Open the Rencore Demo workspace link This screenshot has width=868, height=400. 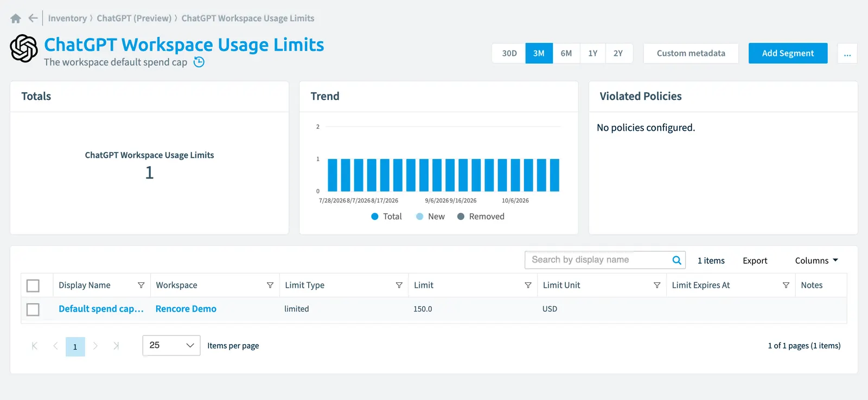tap(186, 309)
